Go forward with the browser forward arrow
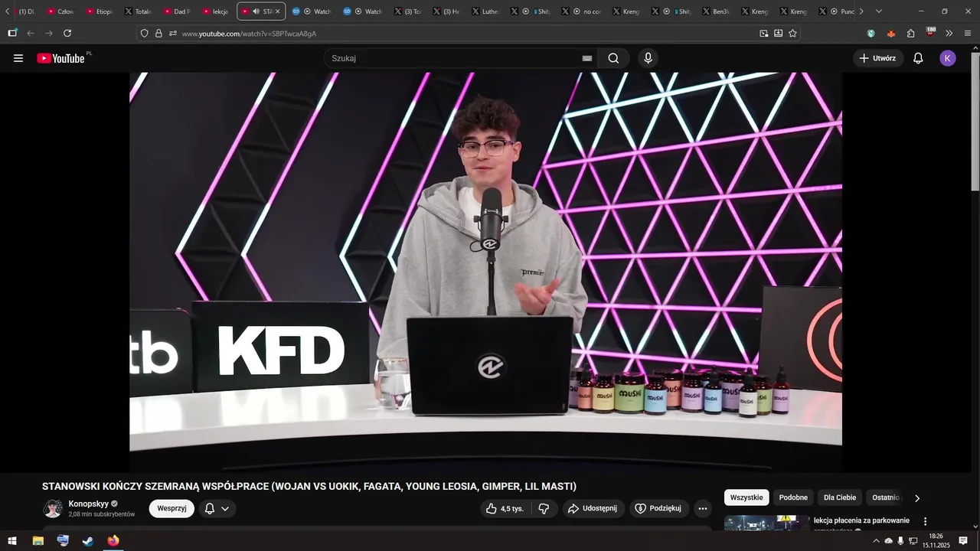Viewport: 980px width, 551px height. [x=49, y=33]
